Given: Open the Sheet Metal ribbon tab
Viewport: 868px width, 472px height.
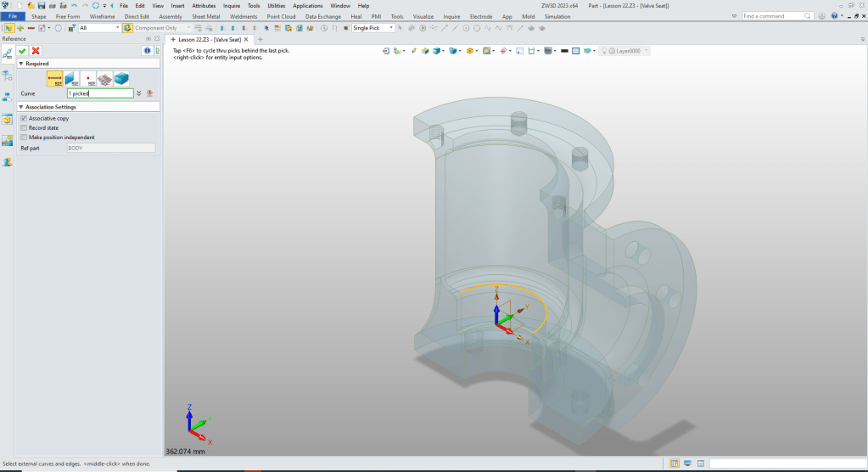Looking at the screenshot, I should point(205,16).
